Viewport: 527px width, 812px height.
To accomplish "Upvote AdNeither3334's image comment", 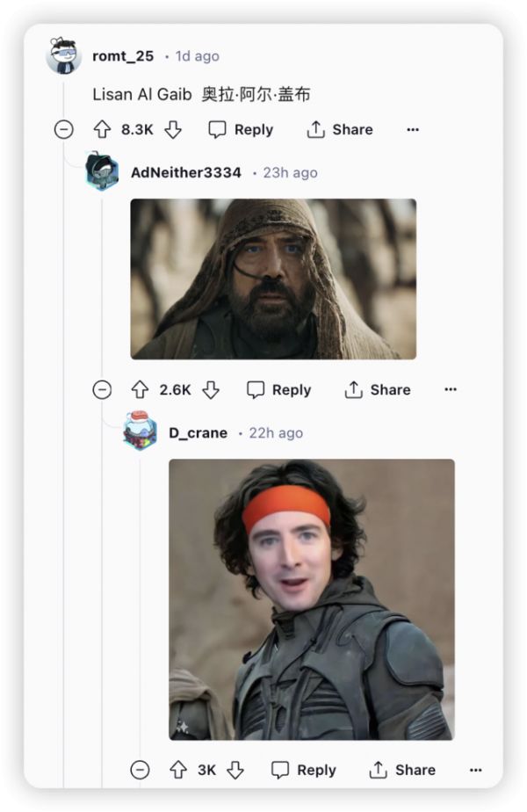I will [x=140, y=389].
